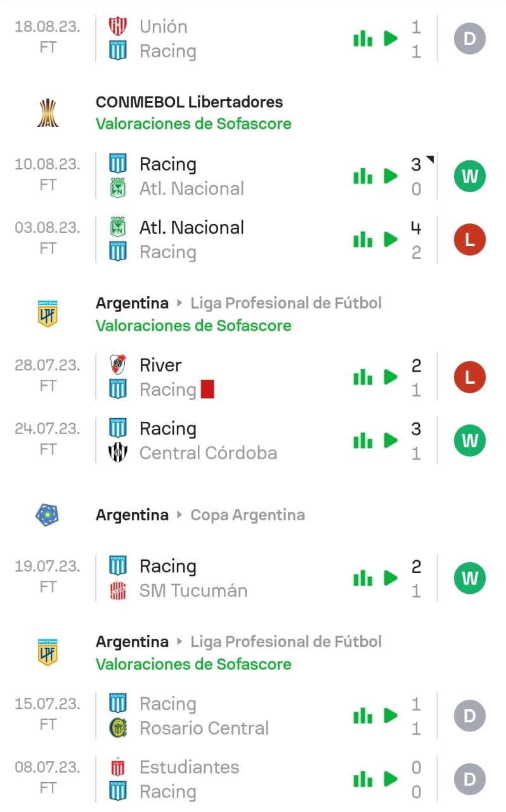Play highlights of Racing vs Atl. Nacional 3-0
The height and width of the screenshot is (812, 506).
391,176
